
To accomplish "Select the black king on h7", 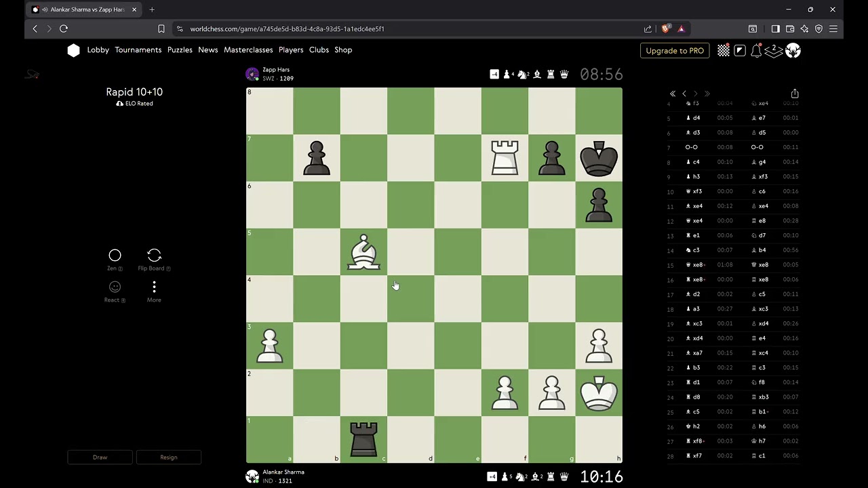I will click(x=598, y=158).
